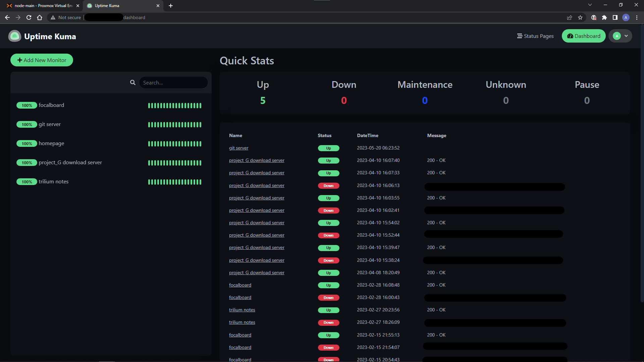Viewport: 644px width, 362px height.
Task: Click Down badge dated 2023-02-28 16:00:43
Action: [x=328, y=298]
